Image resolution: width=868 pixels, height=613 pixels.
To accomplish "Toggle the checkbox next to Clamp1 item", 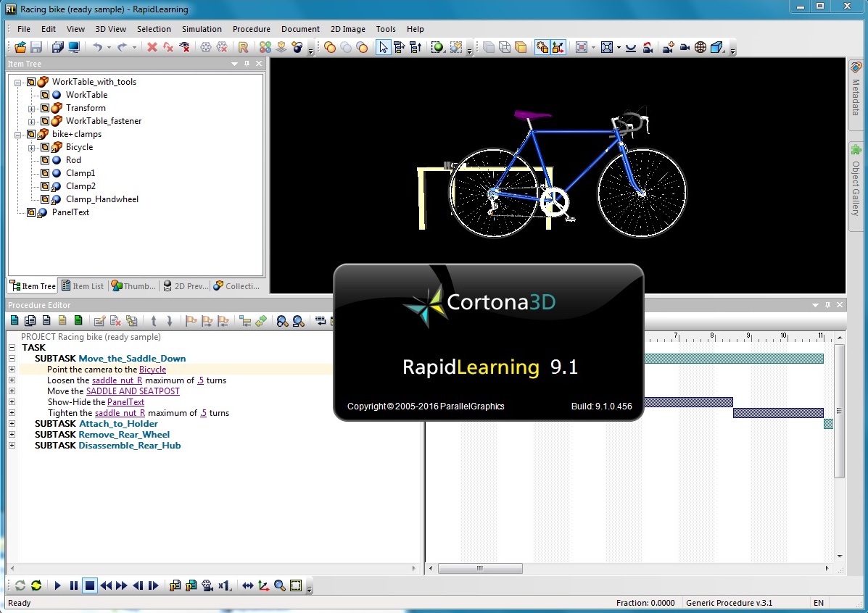I will point(45,173).
